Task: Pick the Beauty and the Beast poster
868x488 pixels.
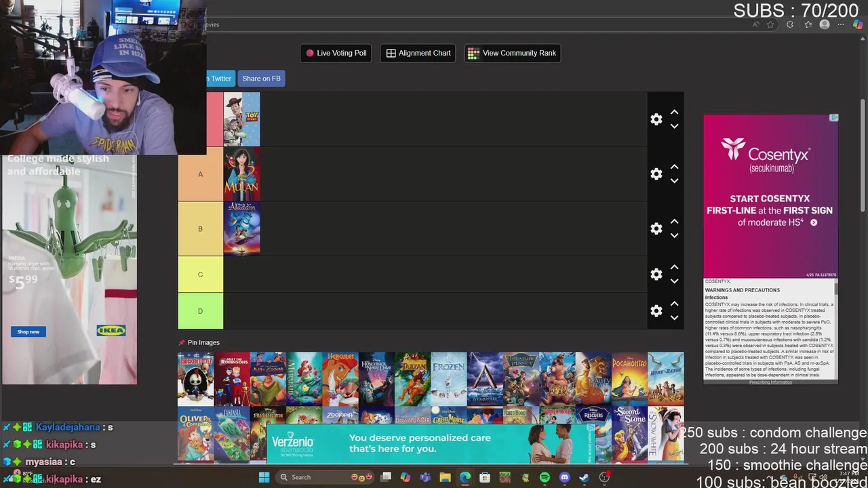Action: coord(593,379)
